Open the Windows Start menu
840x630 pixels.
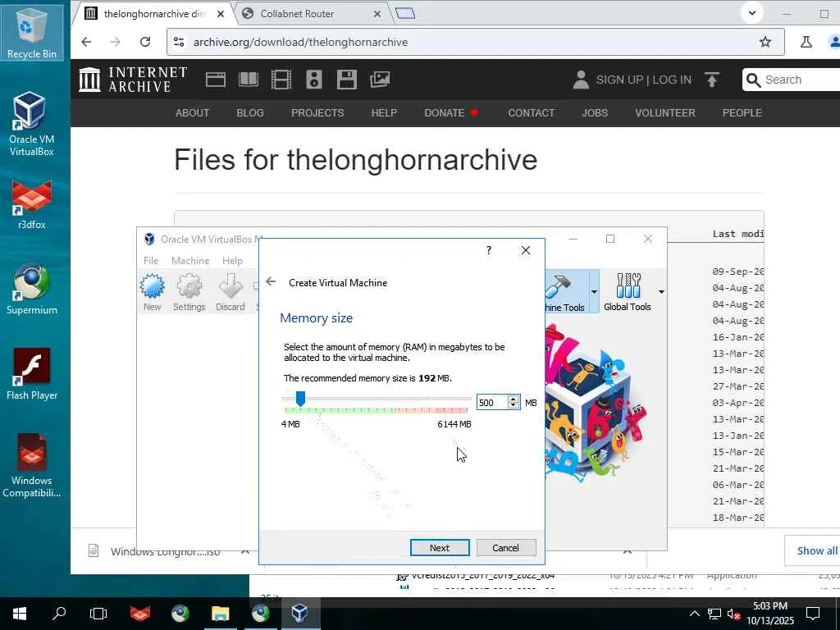coord(20,614)
